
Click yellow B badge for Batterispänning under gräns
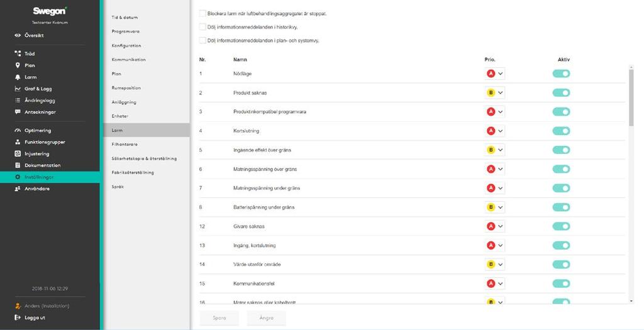(491, 207)
